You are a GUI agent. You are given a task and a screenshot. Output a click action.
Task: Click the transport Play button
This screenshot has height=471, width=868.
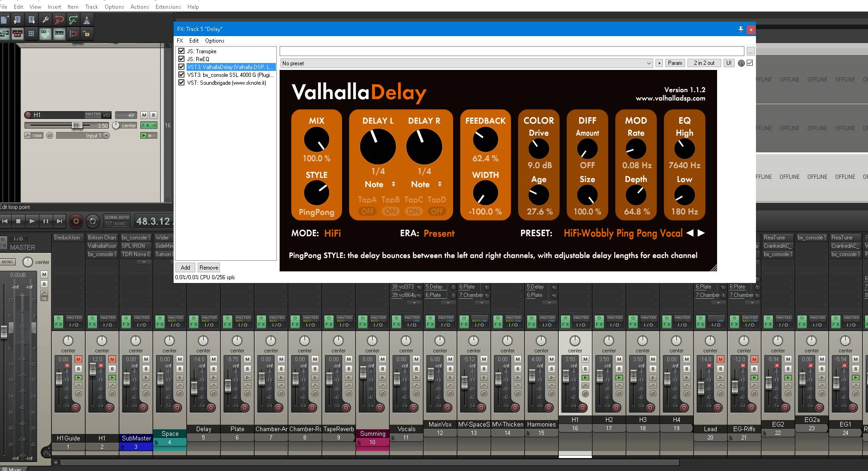[x=32, y=221]
